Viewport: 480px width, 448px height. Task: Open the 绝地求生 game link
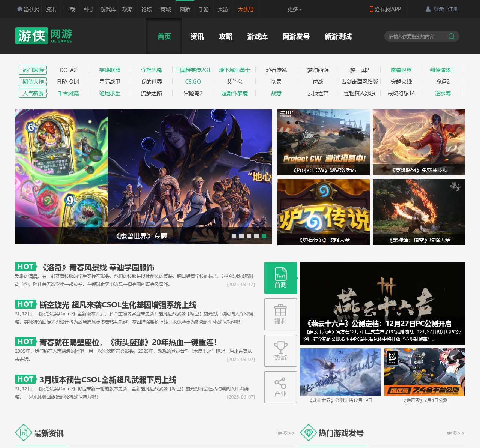click(x=110, y=93)
